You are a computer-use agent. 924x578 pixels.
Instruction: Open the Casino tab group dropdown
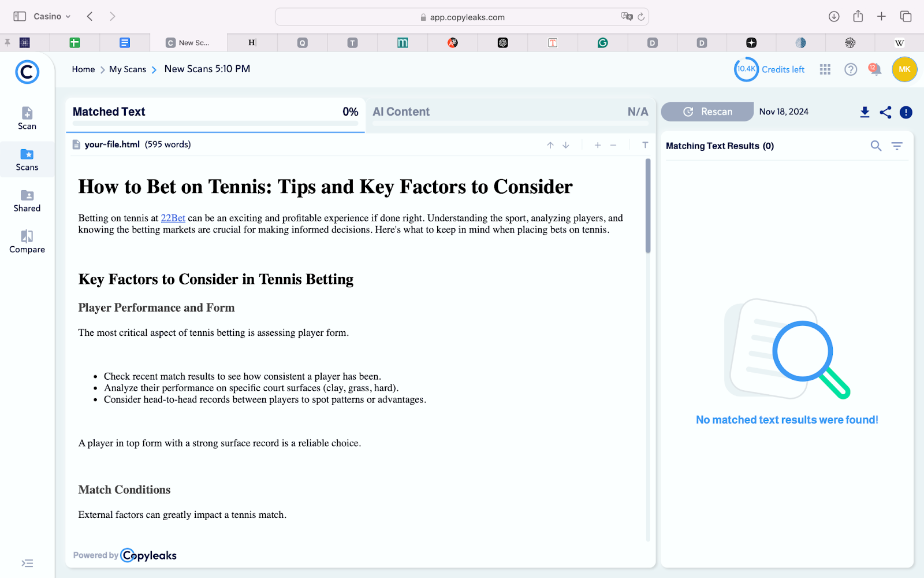pos(52,16)
